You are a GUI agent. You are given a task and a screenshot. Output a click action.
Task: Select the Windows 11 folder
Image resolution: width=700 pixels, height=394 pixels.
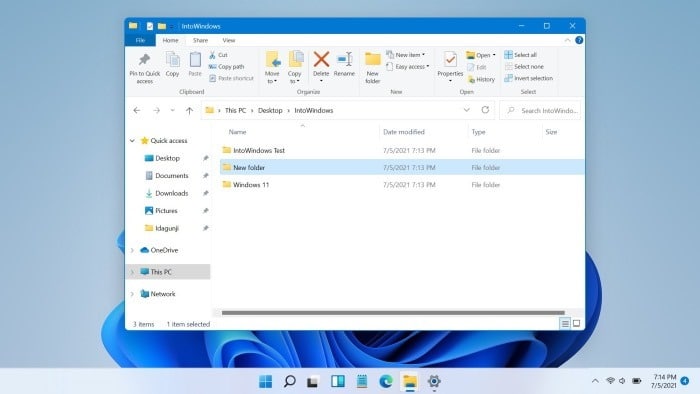tap(251, 185)
